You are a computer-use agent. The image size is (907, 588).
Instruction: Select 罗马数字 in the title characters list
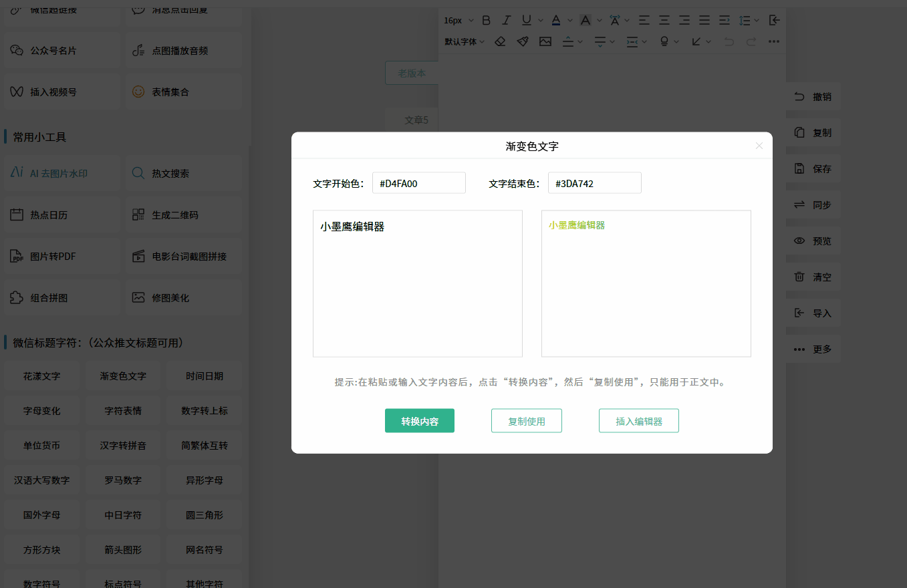tap(123, 480)
